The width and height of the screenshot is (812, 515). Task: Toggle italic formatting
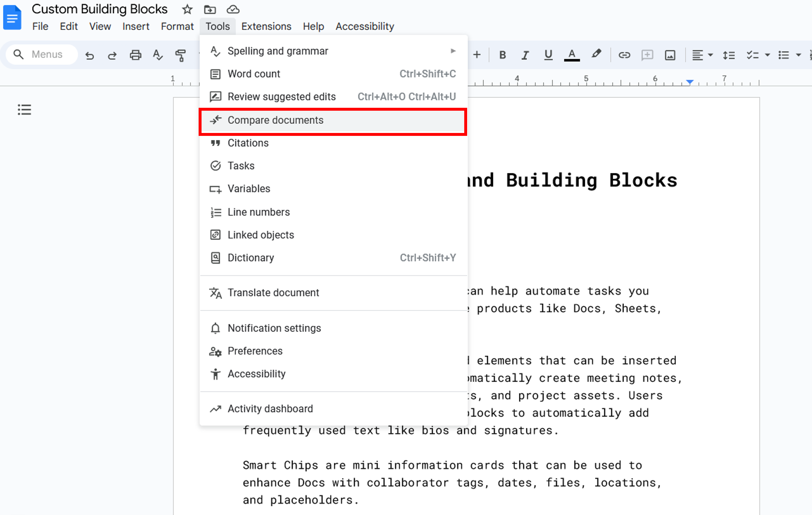click(x=525, y=55)
